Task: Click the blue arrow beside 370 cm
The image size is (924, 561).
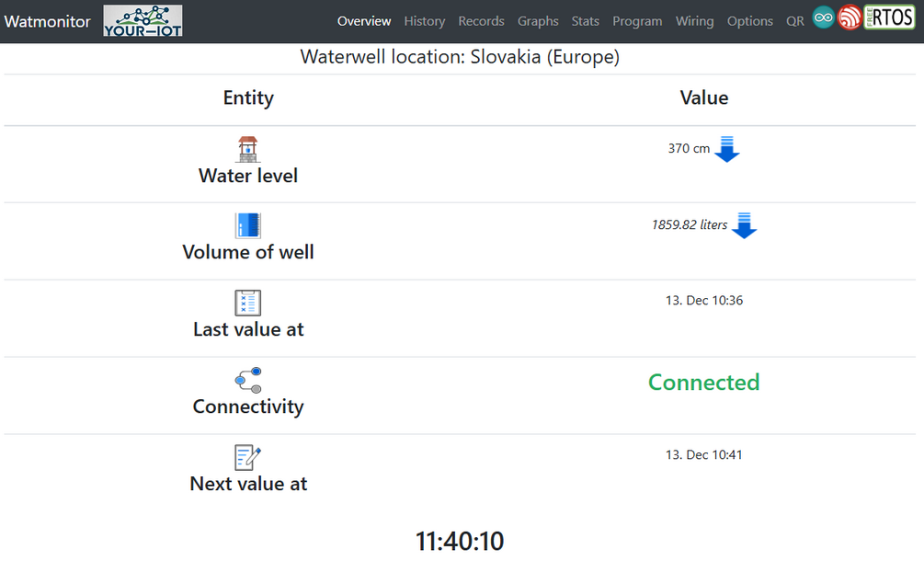Action: (727, 149)
